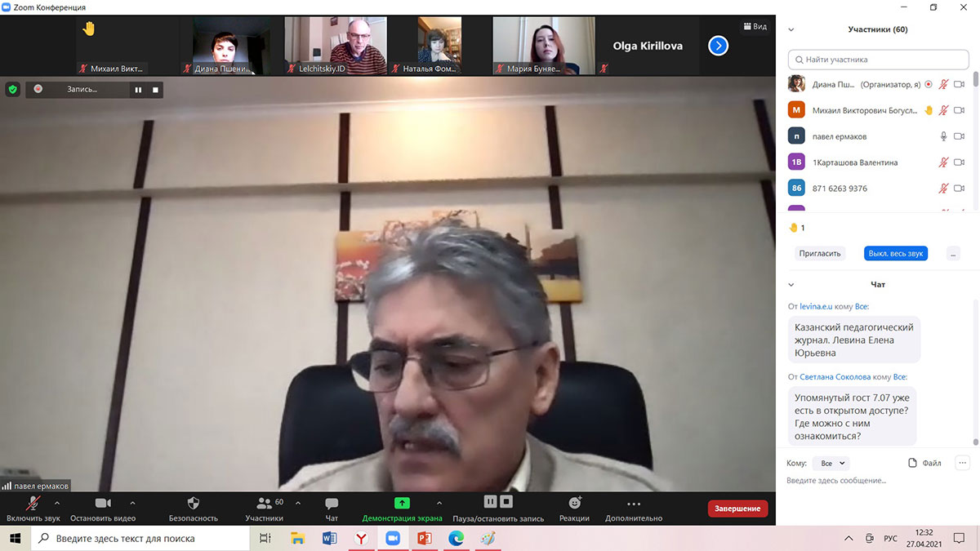This screenshot has width=980, height=551.
Task: Show next video thumbnails with blue arrow
Action: click(x=718, y=46)
